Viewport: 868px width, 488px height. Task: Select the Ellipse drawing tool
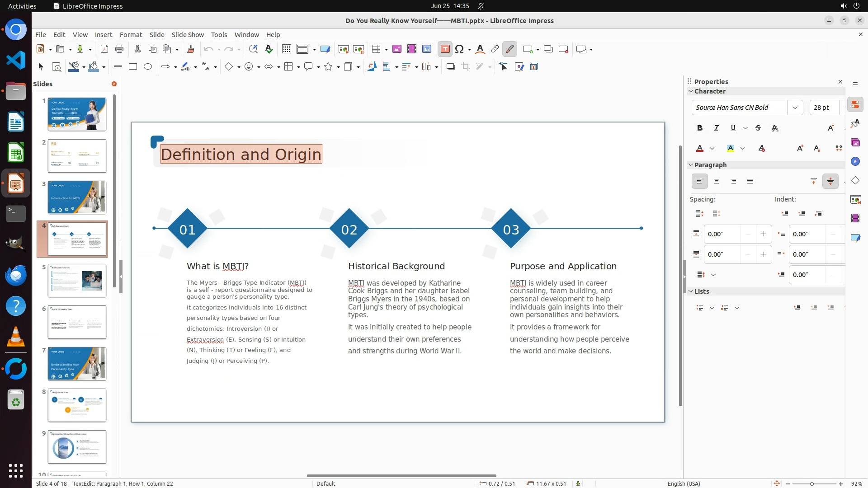(x=148, y=67)
